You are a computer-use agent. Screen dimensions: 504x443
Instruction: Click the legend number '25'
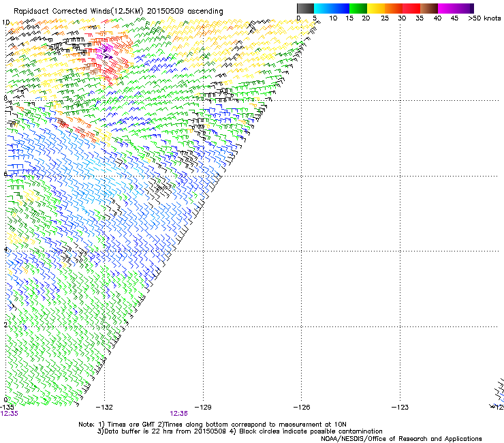point(385,18)
